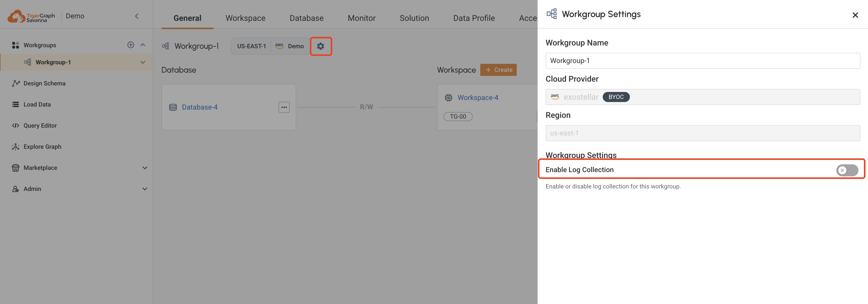Disable the Enable Log Collection toggle
Screen dimensions: 868x304
point(847,170)
